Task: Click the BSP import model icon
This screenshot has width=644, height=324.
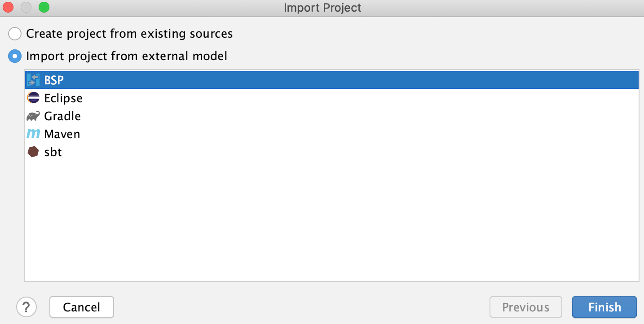Action: 34,79
